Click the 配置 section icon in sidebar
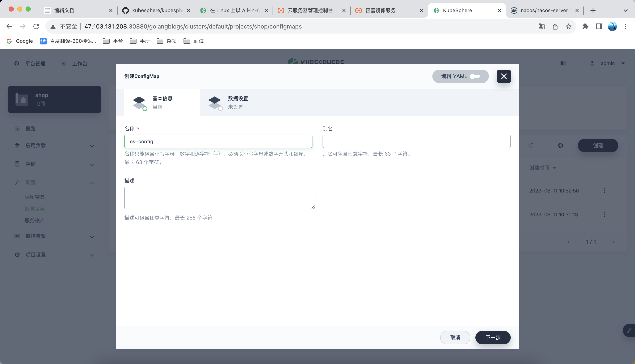The image size is (635, 364). 16,182
